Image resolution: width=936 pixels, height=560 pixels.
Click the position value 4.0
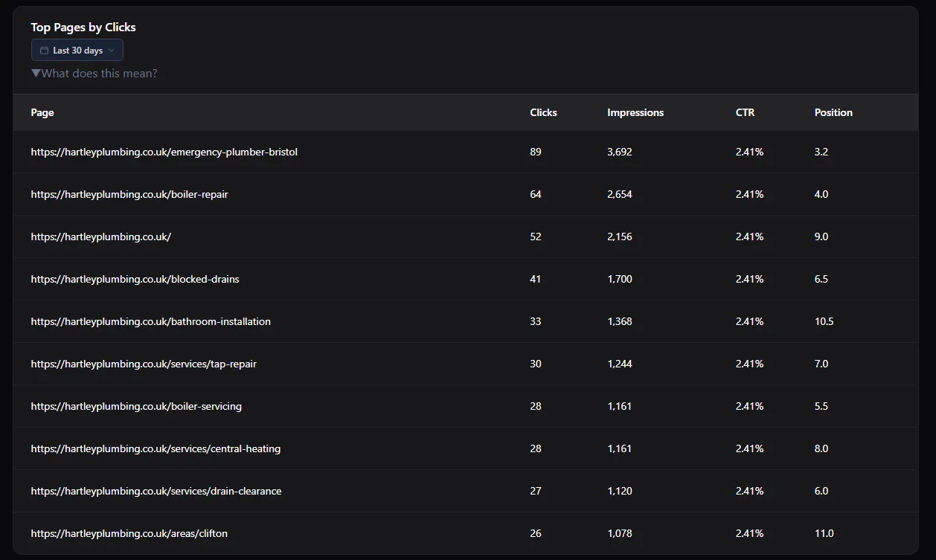coord(821,194)
